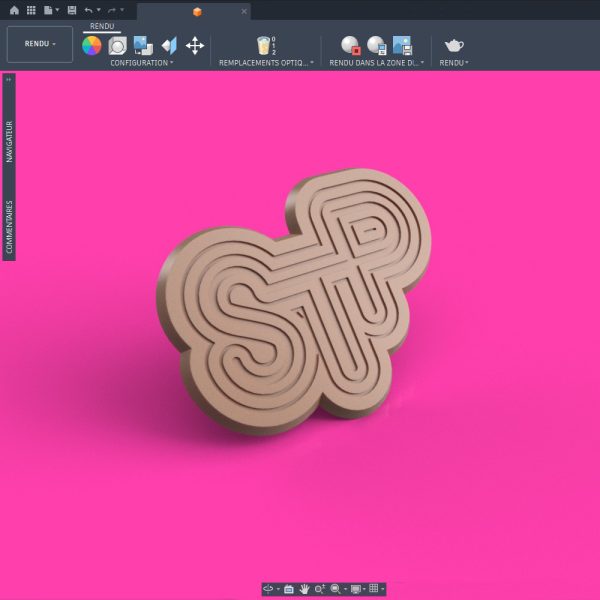Expand the CONFIGURATION menu

pos(142,63)
